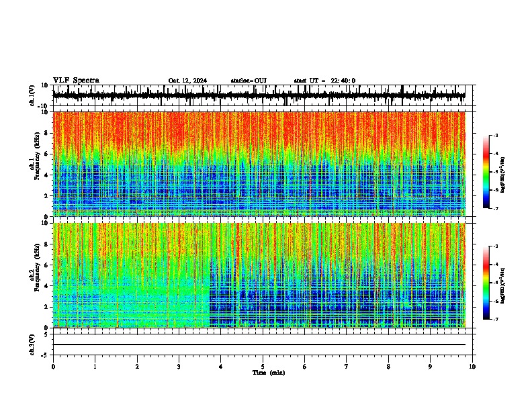
Task: Click the "ch.3(V)" axis label
Action: point(32,345)
